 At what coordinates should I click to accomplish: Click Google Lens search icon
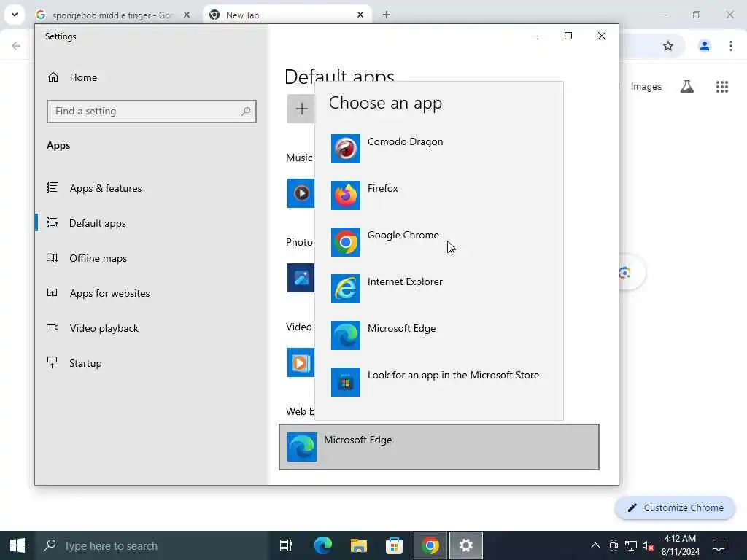[624, 273]
